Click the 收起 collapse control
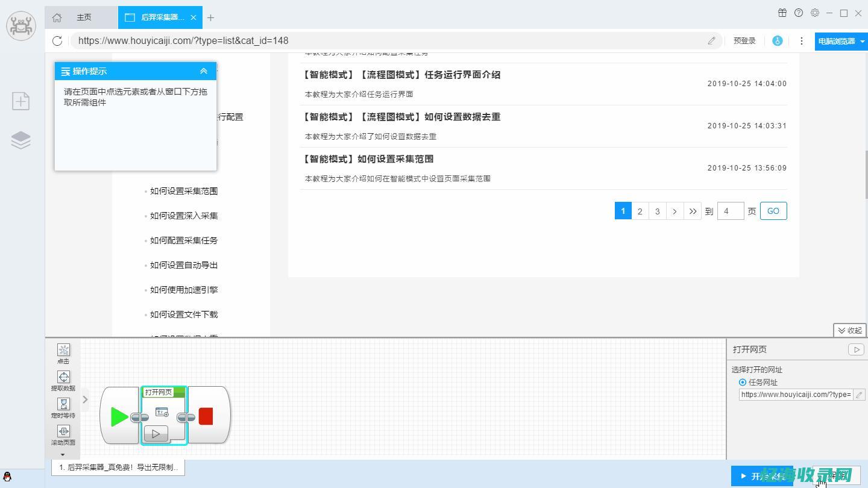 click(x=849, y=330)
